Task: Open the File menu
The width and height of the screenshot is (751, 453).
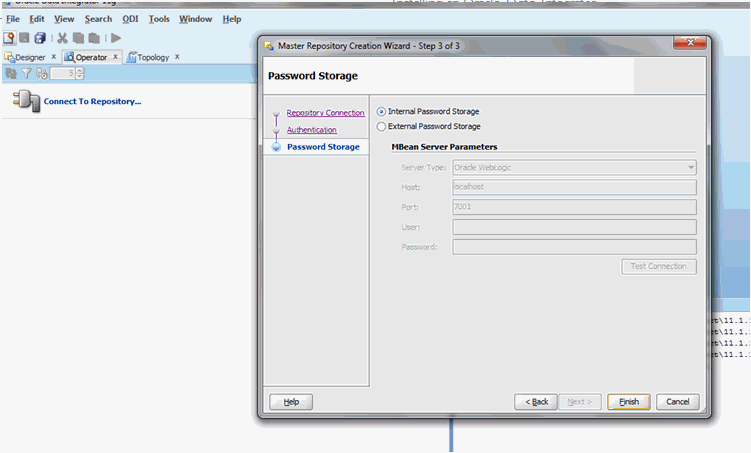Action: click(13, 19)
